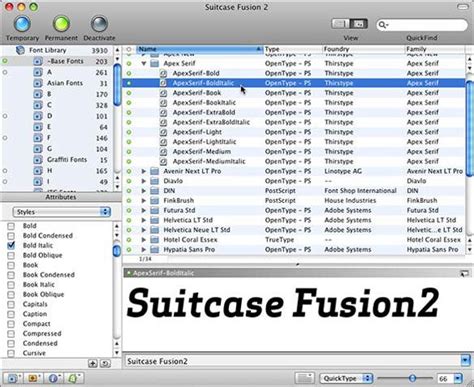Click the bottom toolbar blank view button
The height and width of the screenshot is (387, 474).
coord(304,378)
